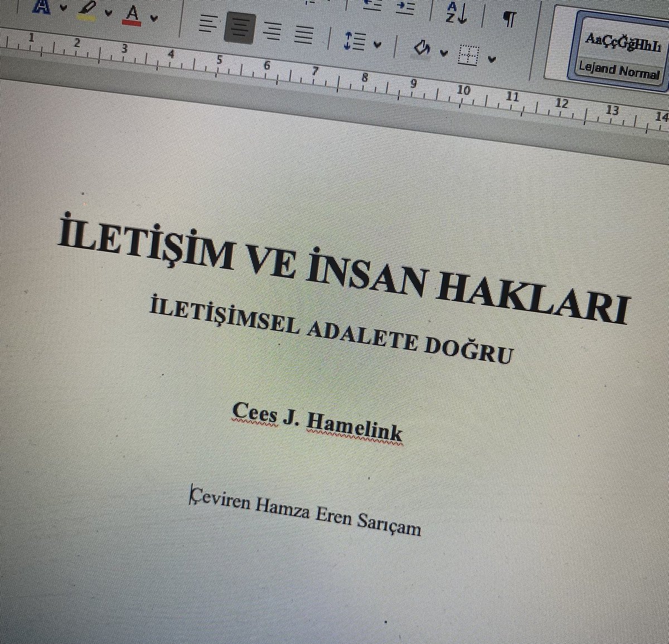Click the 5 cm mark on the ruler
The image size is (669, 644).
coord(220,60)
